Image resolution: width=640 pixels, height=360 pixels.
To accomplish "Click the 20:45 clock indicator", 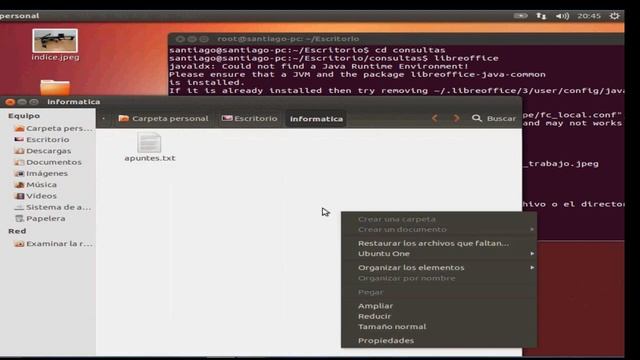I will click(x=589, y=16).
